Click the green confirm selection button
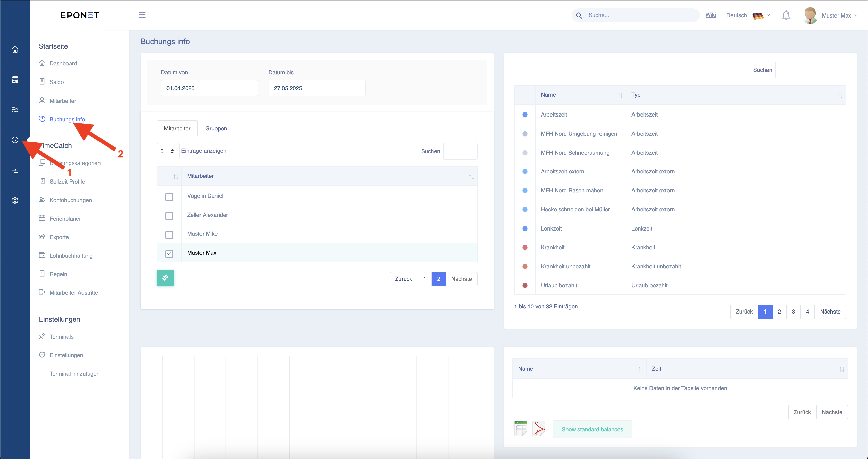This screenshot has width=868, height=459. coord(165,278)
